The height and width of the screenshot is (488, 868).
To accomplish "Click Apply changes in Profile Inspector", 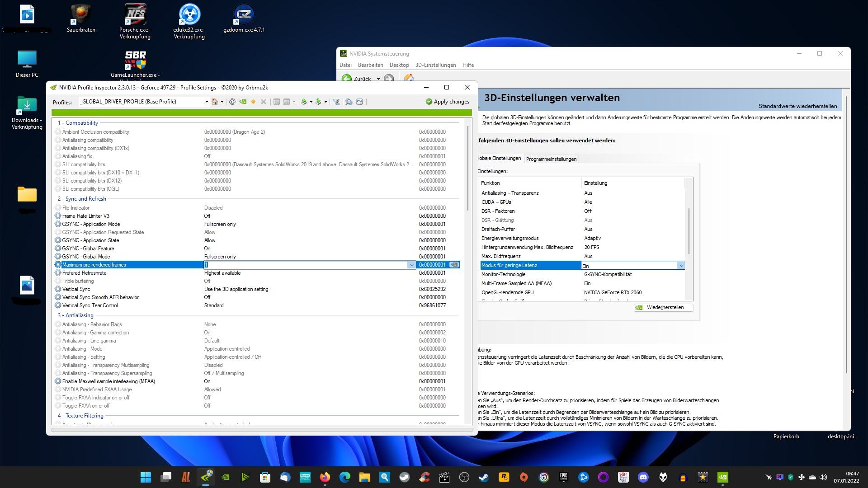I will point(447,102).
